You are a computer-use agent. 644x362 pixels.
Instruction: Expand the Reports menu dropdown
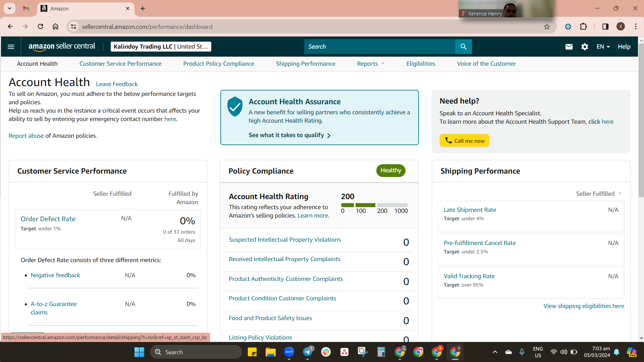pyautogui.click(x=371, y=64)
